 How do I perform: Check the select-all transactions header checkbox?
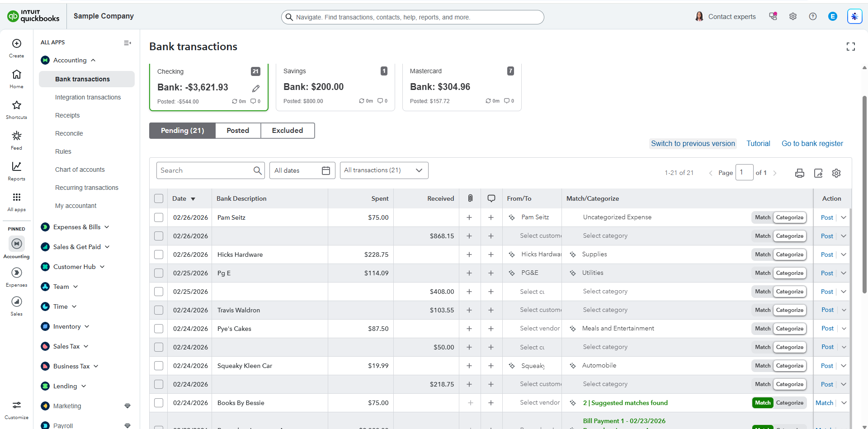coord(159,198)
